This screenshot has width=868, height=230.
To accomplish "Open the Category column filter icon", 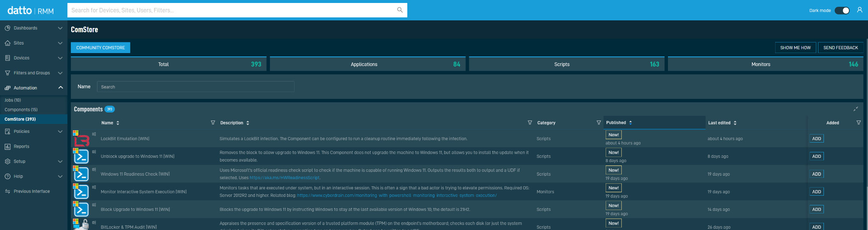I will [x=598, y=123].
